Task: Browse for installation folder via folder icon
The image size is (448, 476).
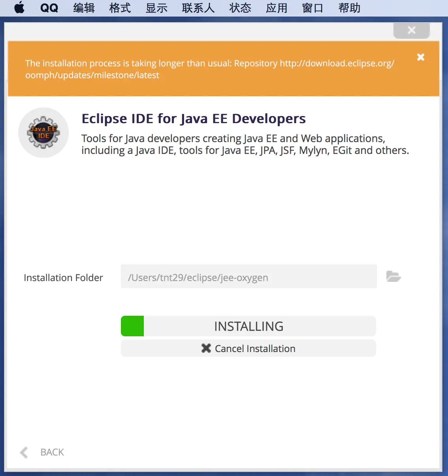Action: (393, 276)
